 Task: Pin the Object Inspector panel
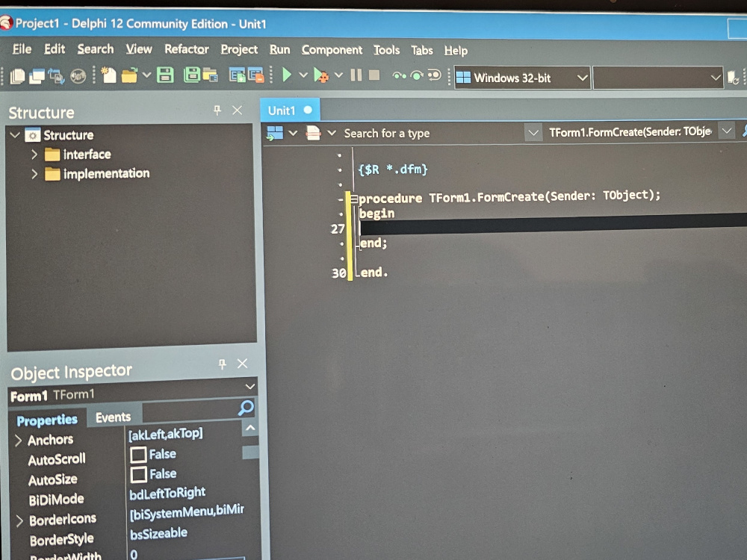click(222, 364)
